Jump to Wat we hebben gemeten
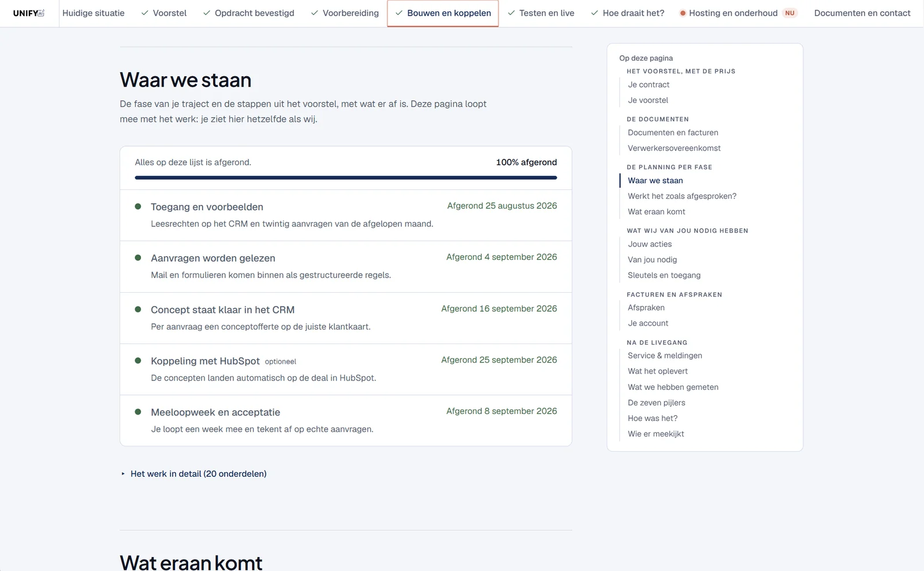 tap(673, 387)
